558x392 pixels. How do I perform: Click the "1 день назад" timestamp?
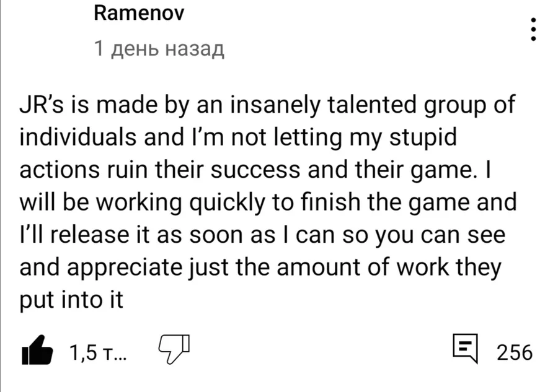[x=159, y=48]
